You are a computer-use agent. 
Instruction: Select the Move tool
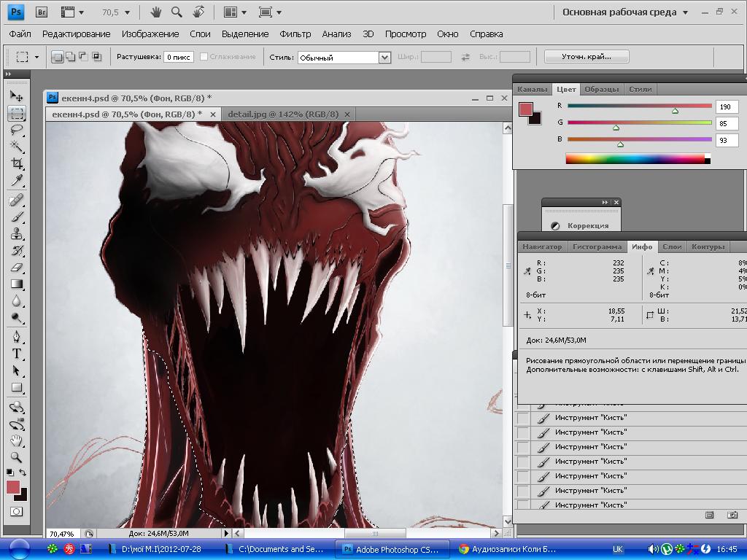17,96
